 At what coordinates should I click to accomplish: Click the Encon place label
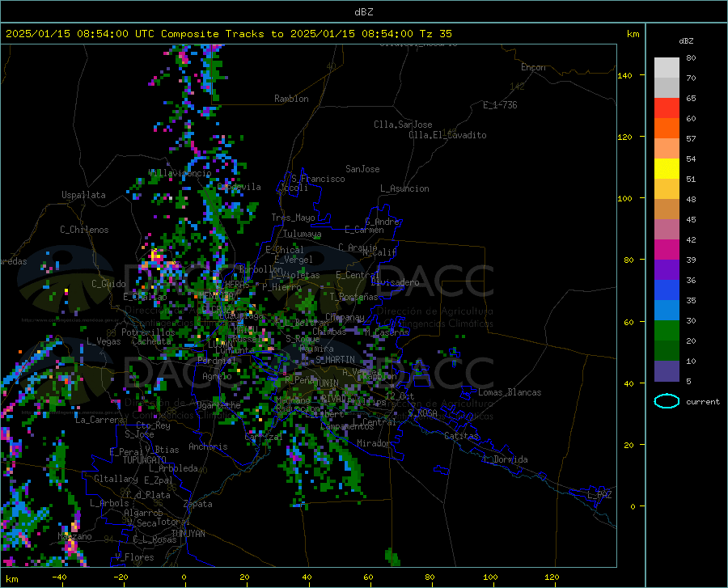[x=533, y=67]
